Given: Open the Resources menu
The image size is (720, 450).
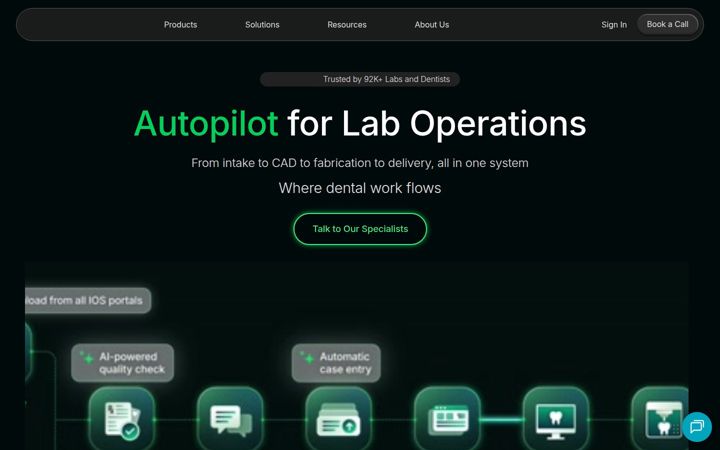Looking at the screenshot, I should click(x=347, y=25).
